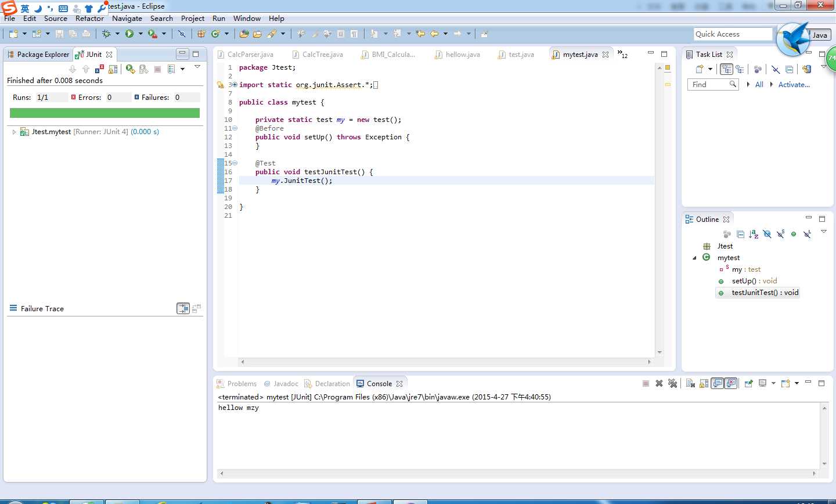Click the Open Type icon in toolbar
The image size is (836, 504).
click(x=244, y=34)
